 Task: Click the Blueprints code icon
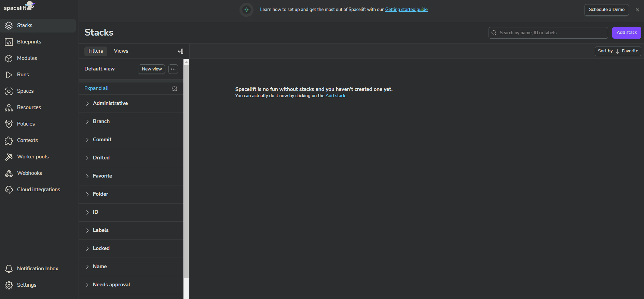[x=9, y=42]
